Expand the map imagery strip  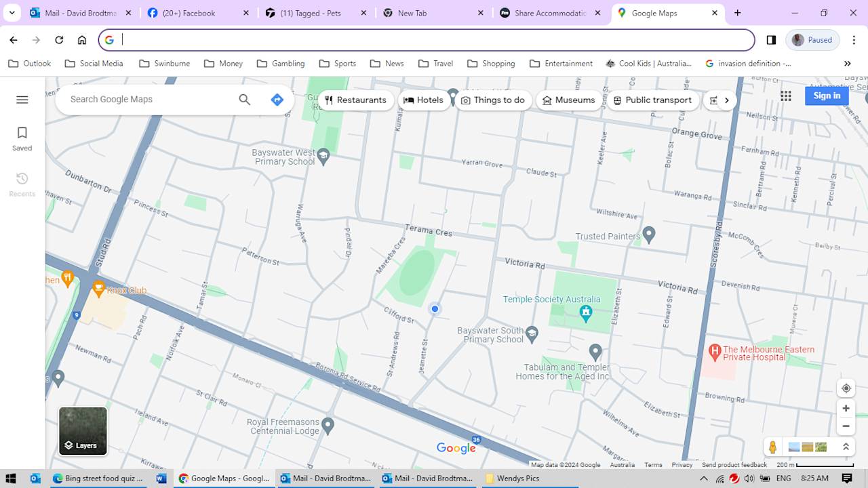pos(846,447)
